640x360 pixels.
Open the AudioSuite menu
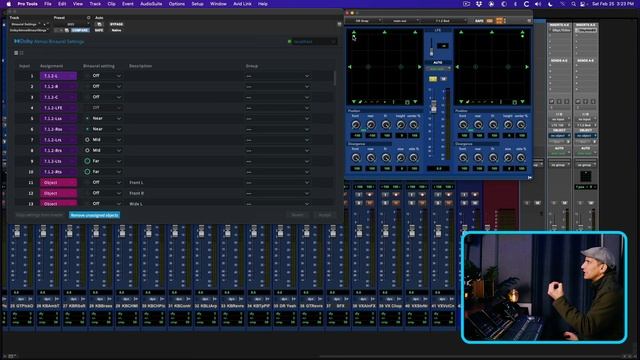151,4
